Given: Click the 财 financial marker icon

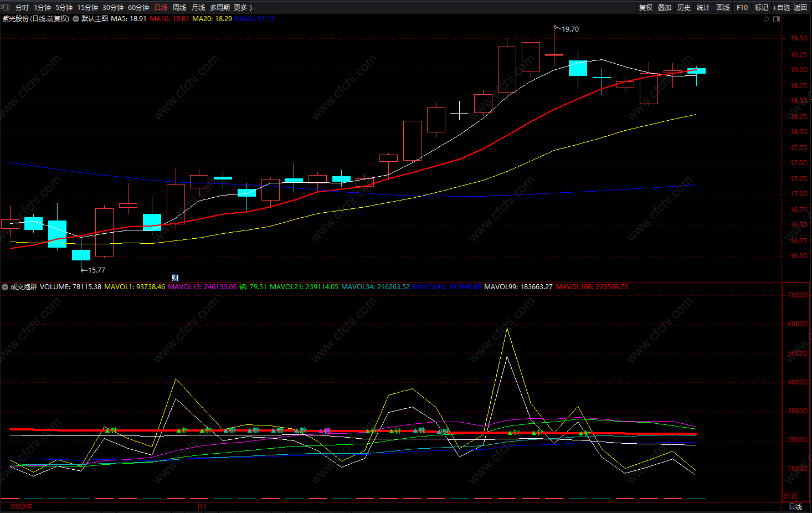Looking at the screenshot, I should pos(175,278).
